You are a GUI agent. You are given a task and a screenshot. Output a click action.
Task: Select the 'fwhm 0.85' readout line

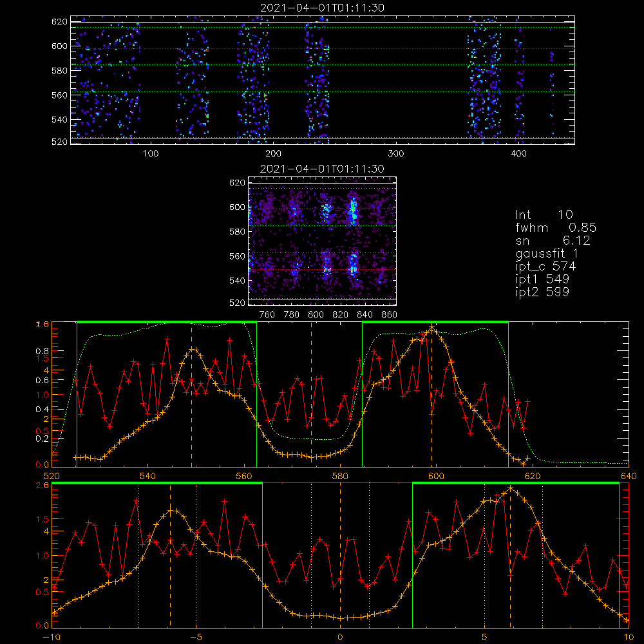coord(555,227)
